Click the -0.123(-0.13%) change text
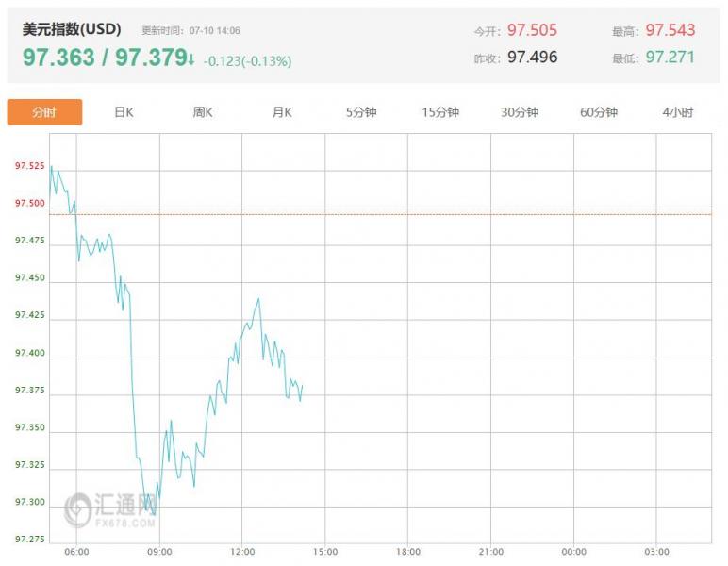Image resolution: width=728 pixels, height=566 pixels. pyautogui.click(x=247, y=61)
